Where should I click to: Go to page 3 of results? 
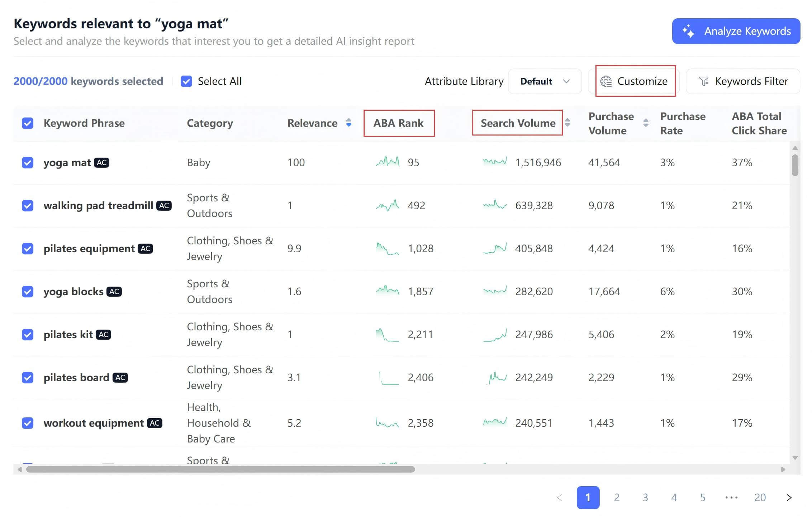(x=645, y=497)
